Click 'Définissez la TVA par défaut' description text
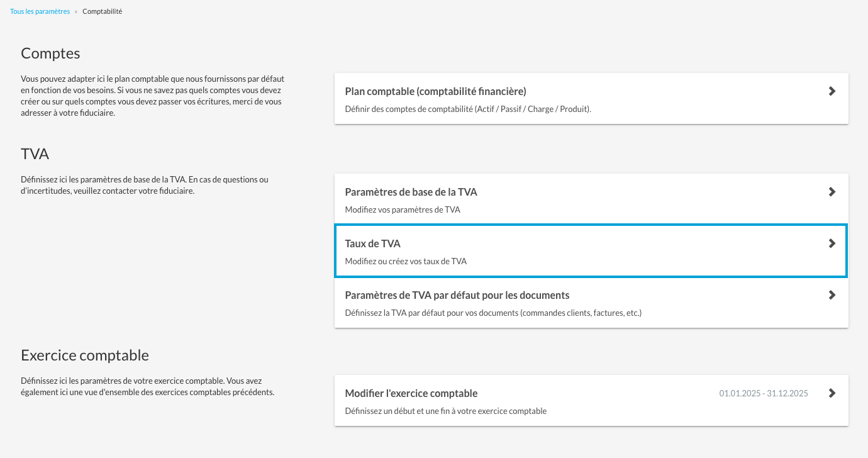 [493, 313]
